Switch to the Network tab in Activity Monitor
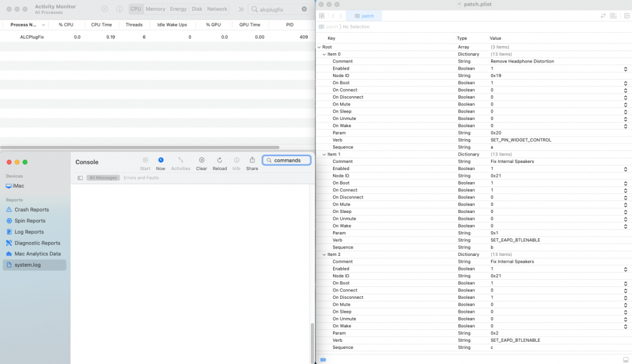The width and height of the screenshot is (632, 364). (x=217, y=9)
